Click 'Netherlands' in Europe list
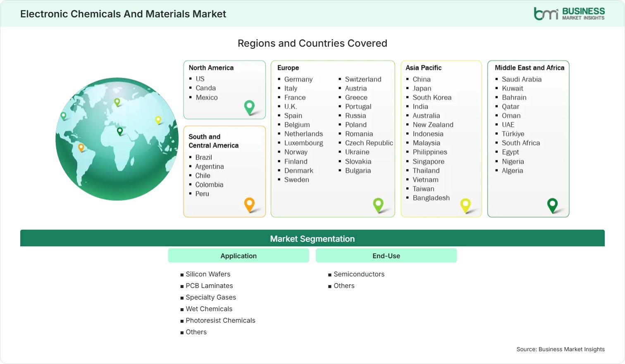This screenshot has height=364, width=625. tap(303, 134)
